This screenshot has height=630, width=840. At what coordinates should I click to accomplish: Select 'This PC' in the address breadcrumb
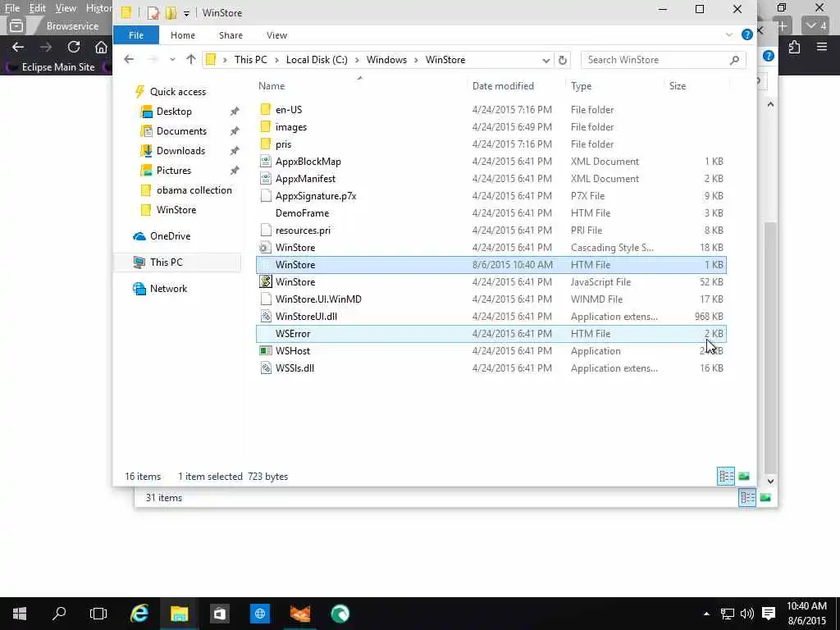251,60
